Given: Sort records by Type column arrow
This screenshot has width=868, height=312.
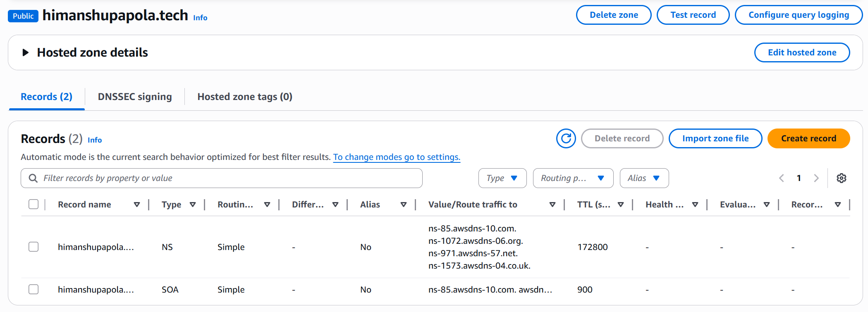Looking at the screenshot, I should [x=193, y=205].
